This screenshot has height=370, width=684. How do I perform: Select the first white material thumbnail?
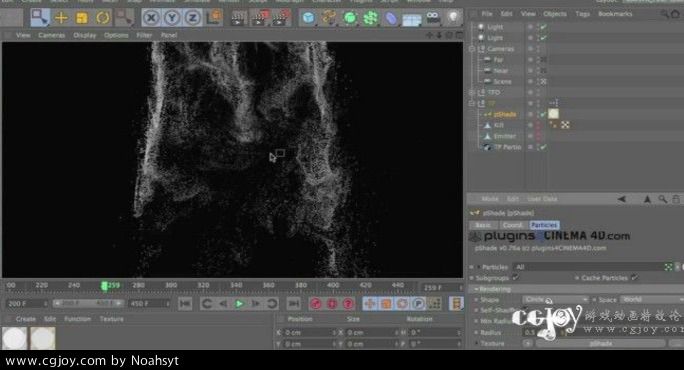pos(14,337)
